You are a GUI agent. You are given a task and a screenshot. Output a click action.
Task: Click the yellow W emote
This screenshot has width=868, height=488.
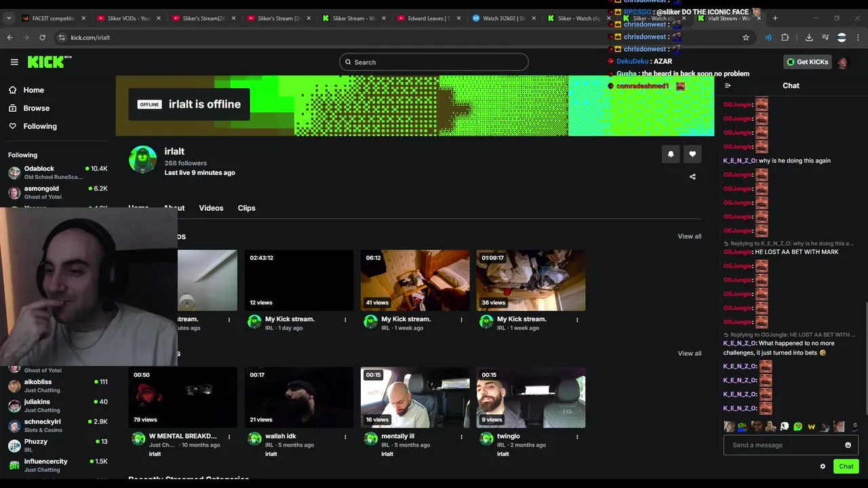(811, 426)
